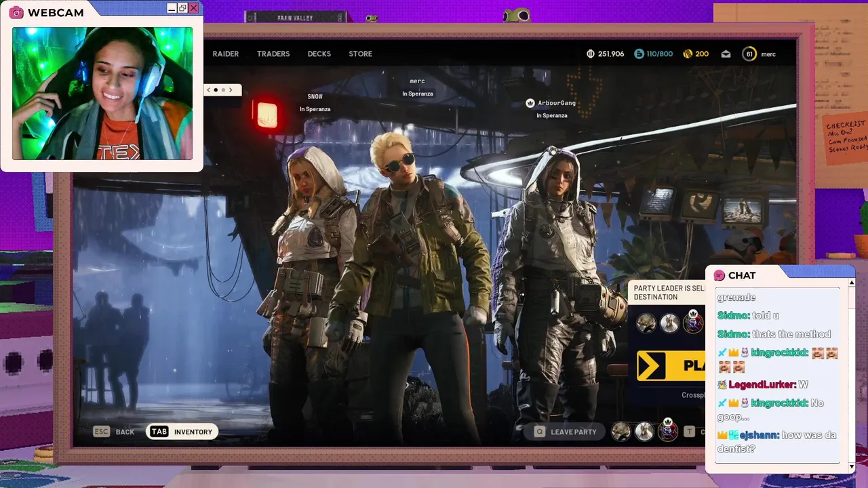The height and width of the screenshot is (488, 868).
Task: Open INVENTORY with the TAB button
Action: click(x=182, y=432)
